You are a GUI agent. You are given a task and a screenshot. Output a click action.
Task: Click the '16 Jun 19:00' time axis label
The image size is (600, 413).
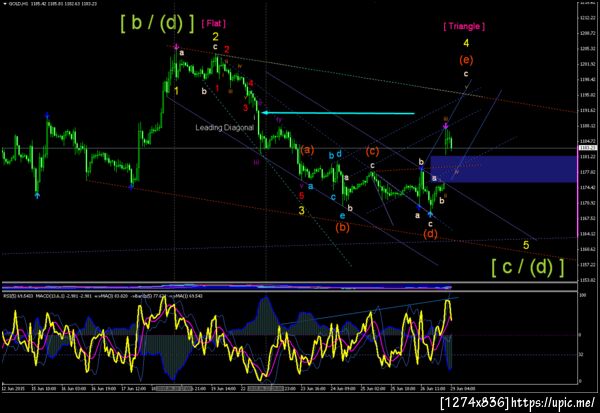coord(104,389)
